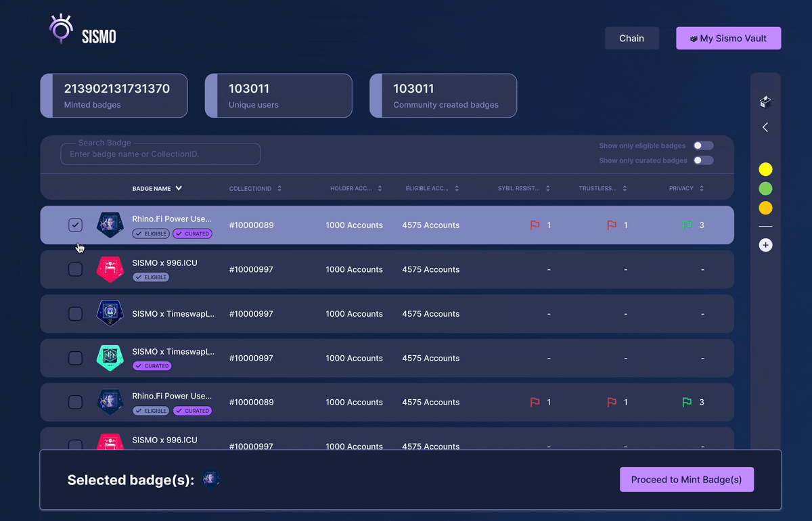Select the yellow dot in sidebar
The image size is (812, 521).
coord(765,169)
